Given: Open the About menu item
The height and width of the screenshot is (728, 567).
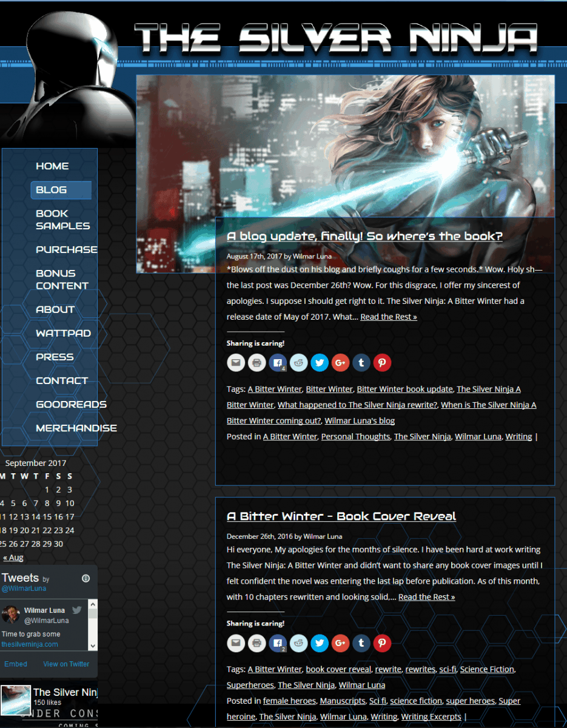Looking at the screenshot, I should (x=55, y=309).
